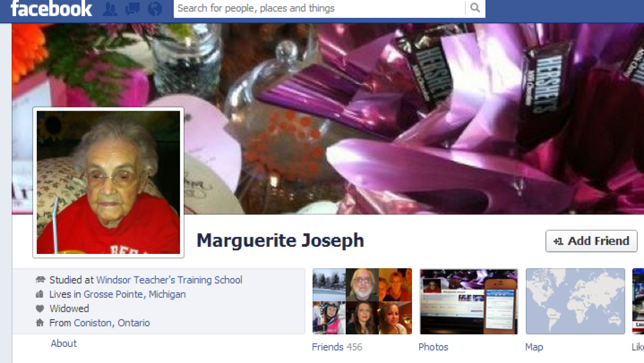Viewport: 644px width, 363px height.
Task: Click the hometown house icon
Action: pos(40,323)
